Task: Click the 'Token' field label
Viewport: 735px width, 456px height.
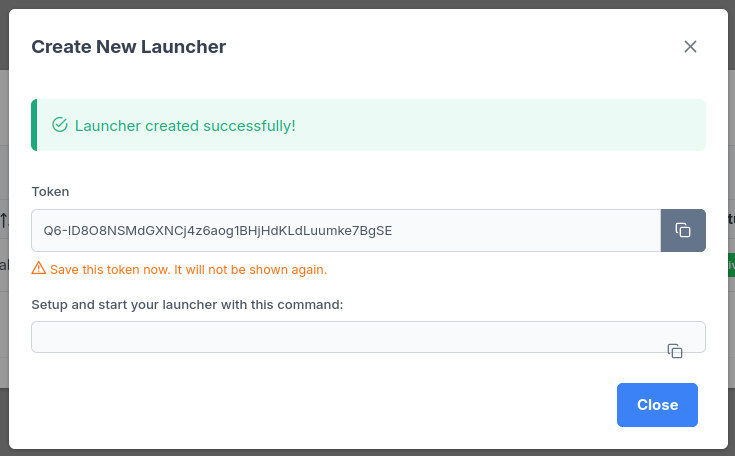Action: point(50,192)
